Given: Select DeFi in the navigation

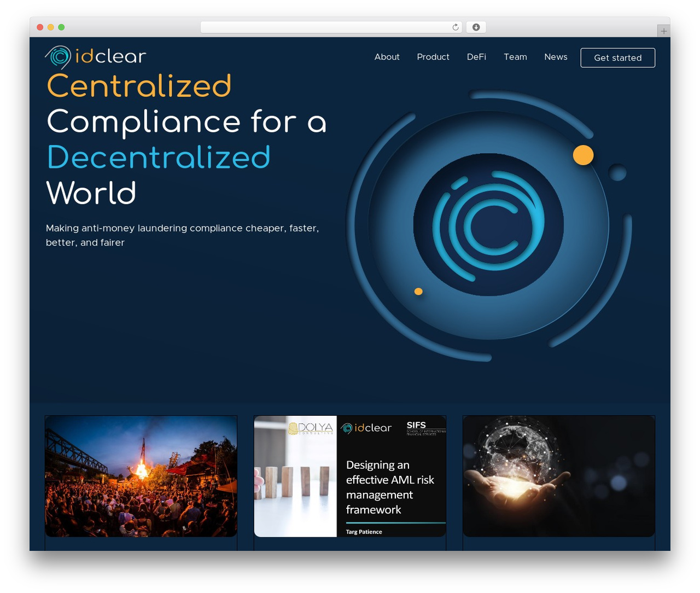Looking at the screenshot, I should coord(476,57).
